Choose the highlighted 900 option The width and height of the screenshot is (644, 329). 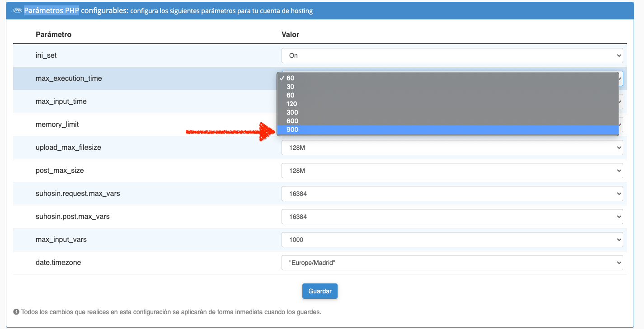pos(447,130)
